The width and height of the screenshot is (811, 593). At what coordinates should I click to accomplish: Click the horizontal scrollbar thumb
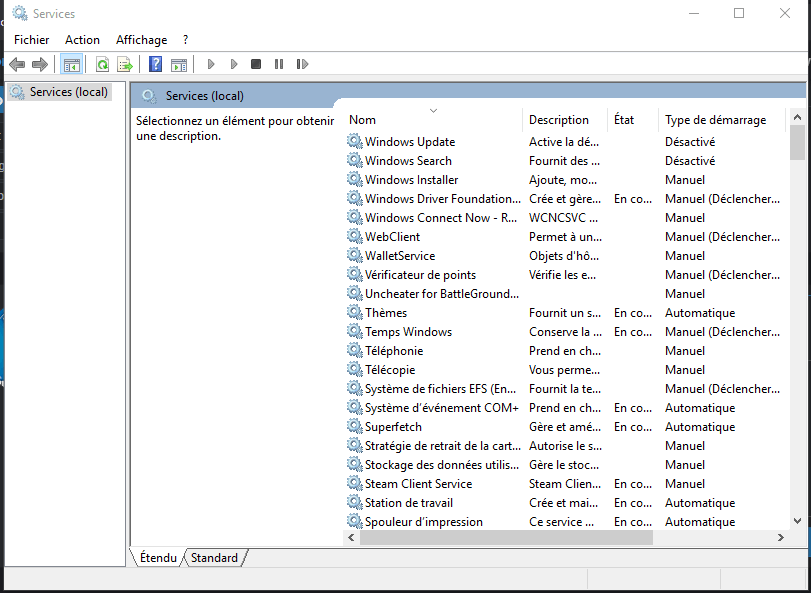(506, 538)
